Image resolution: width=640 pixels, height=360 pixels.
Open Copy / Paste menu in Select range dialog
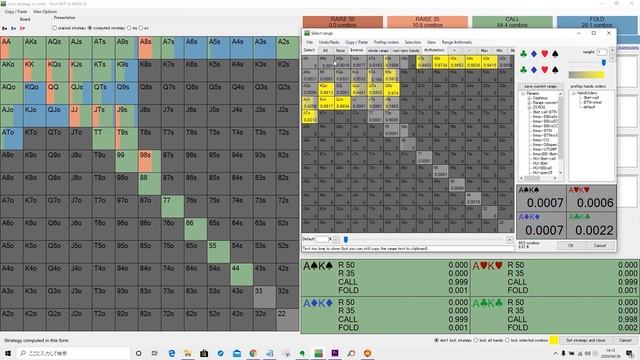pos(357,42)
